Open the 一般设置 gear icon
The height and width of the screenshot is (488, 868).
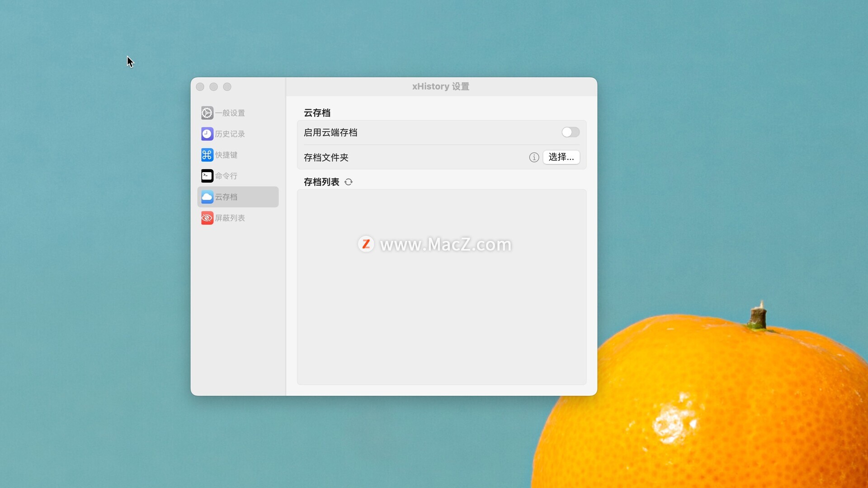[207, 113]
